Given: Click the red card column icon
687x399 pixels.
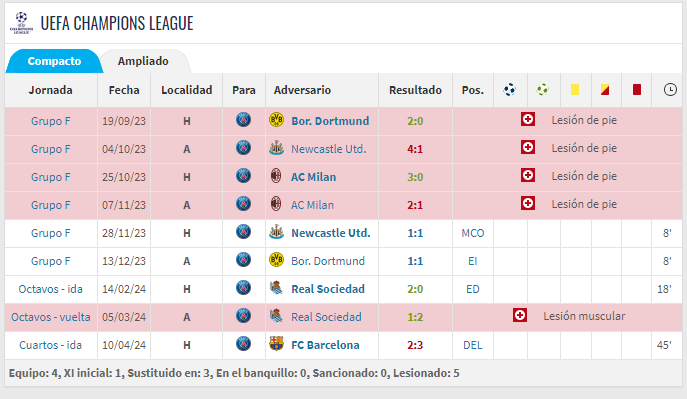Looking at the screenshot, I should pos(637,90).
